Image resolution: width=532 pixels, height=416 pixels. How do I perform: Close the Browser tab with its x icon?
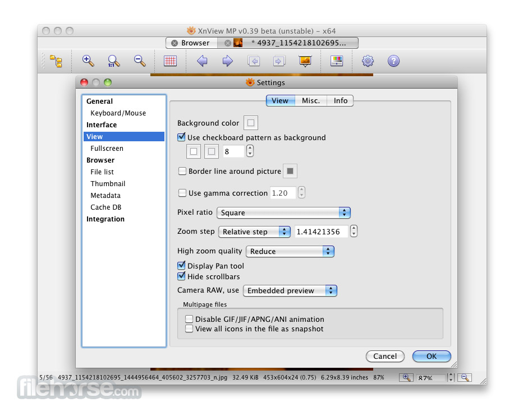coord(175,43)
